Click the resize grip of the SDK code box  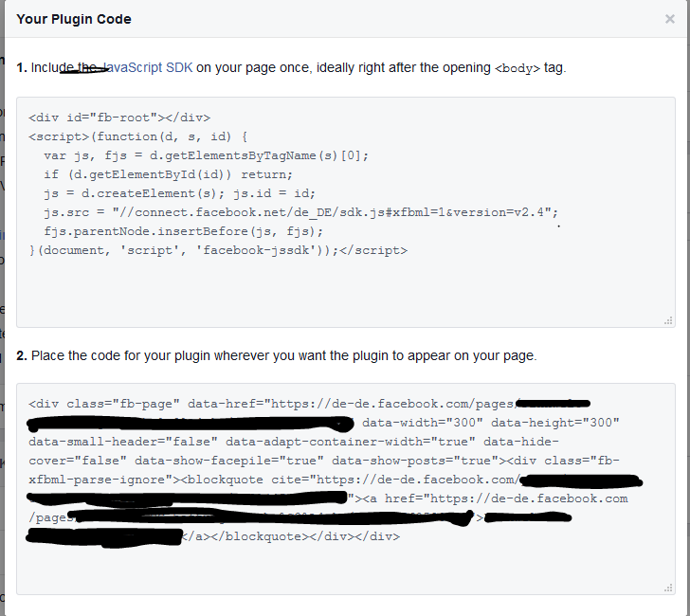pos(668,320)
